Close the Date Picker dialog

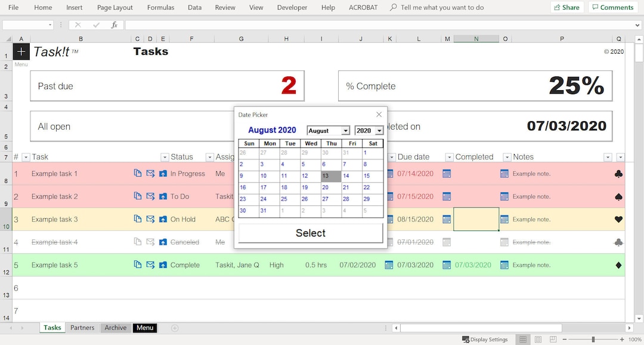coord(379,115)
